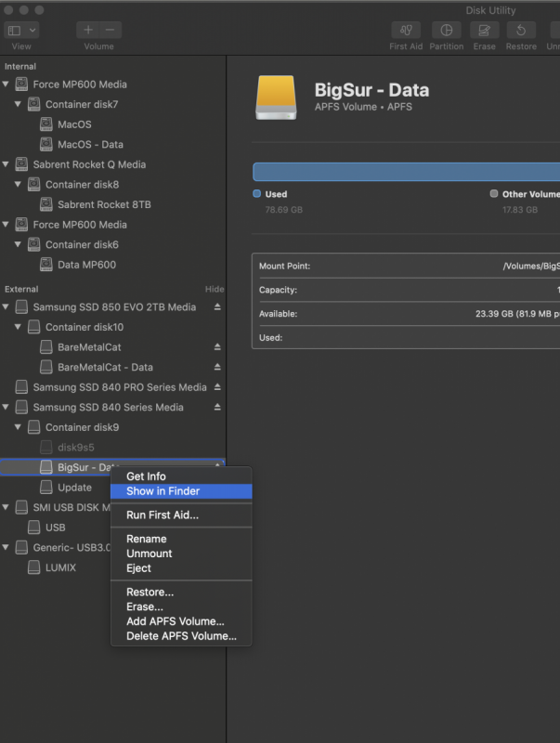Run First Aid from the toolbar
This screenshot has height=743, width=560.
coord(406,31)
